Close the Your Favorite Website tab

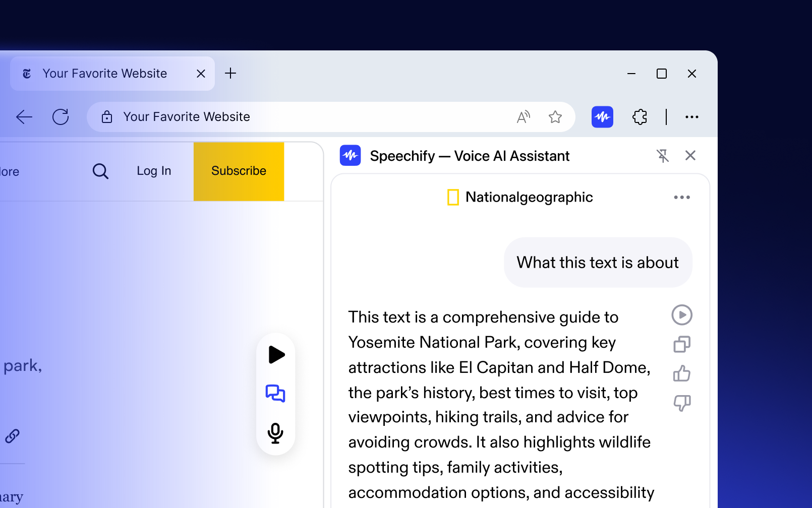click(201, 74)
